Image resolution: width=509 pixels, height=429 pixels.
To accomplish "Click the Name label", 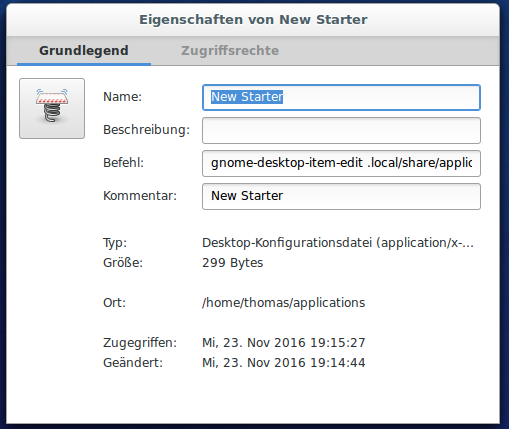I will [122, 97].
